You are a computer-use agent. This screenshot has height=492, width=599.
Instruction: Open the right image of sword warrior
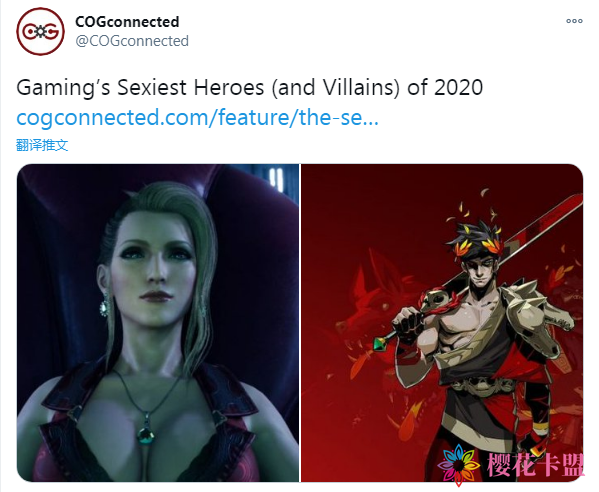[x=442, y=323]
